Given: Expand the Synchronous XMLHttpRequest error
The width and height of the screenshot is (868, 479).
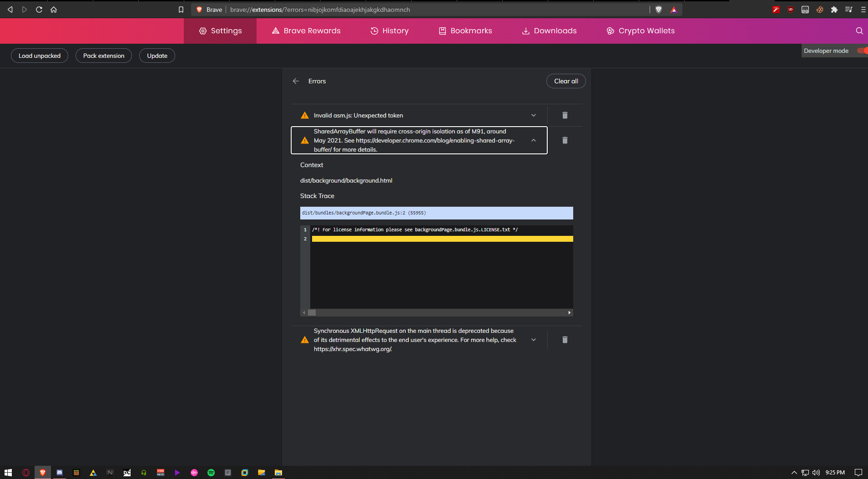Looking at the screenshot, I should tap(533, 340).
